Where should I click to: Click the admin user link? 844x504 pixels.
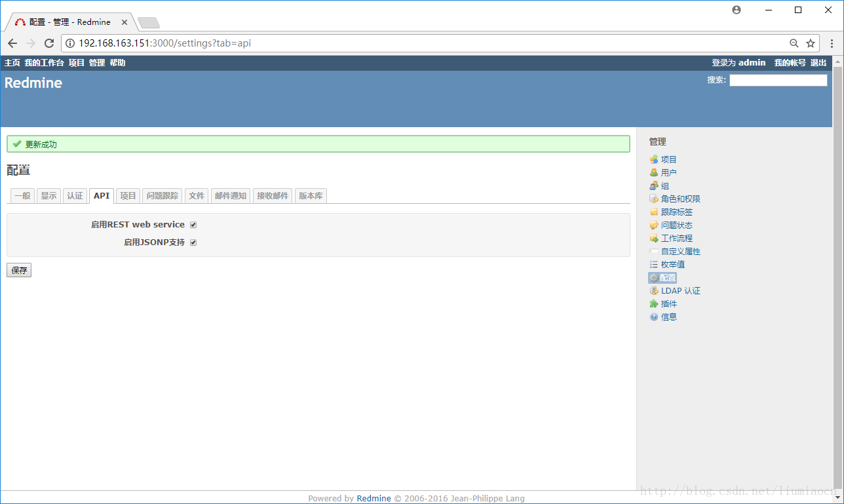click(x=752, y=63)
